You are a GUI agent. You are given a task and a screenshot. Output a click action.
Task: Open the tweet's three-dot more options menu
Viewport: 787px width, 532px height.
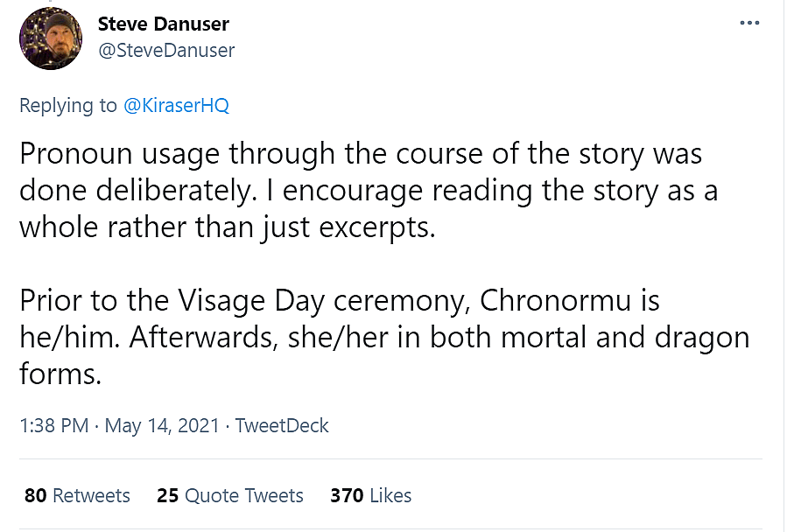(x=748, y=23)
